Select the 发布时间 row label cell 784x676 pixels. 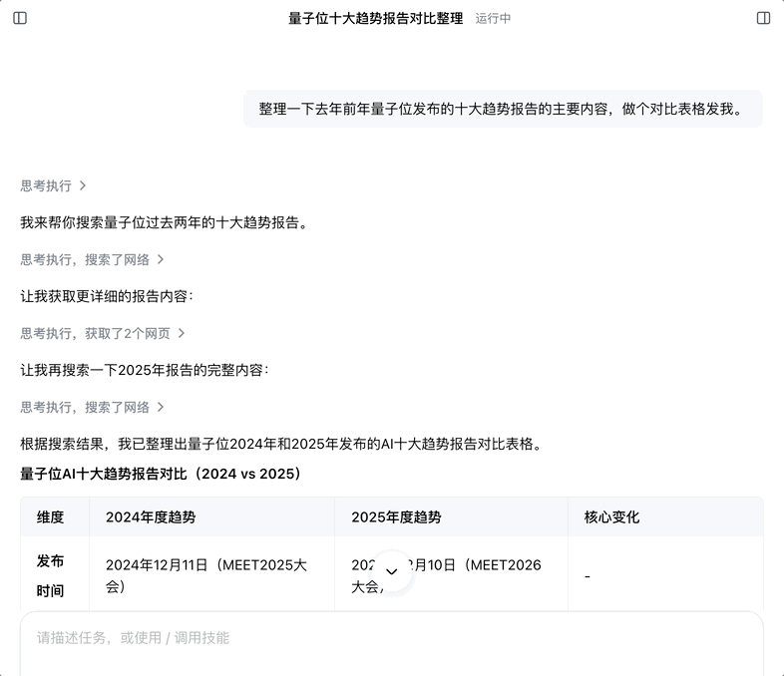(x=51, y=575)
